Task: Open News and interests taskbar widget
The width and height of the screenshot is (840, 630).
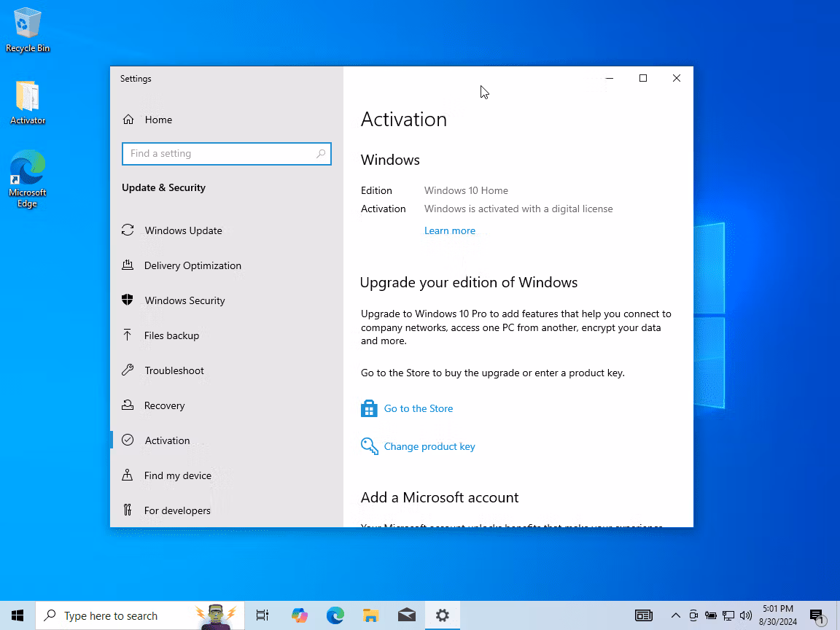Action: pyautogui.click(x=643, y=615)
